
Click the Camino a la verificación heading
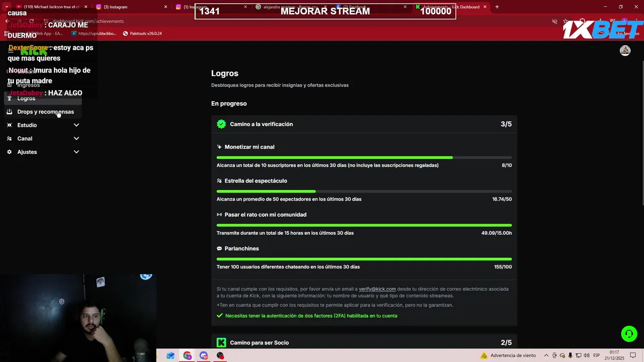[x=261, y=124]
